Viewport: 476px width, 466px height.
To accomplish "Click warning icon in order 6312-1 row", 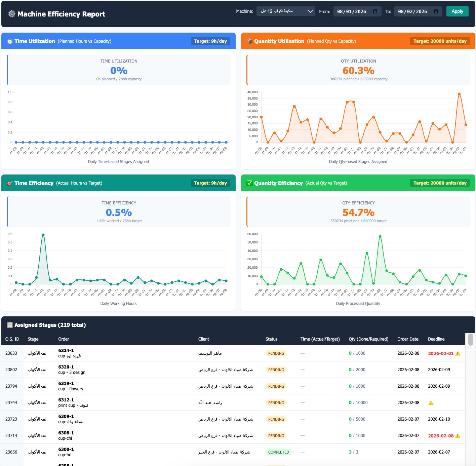I will coord(431,403).
